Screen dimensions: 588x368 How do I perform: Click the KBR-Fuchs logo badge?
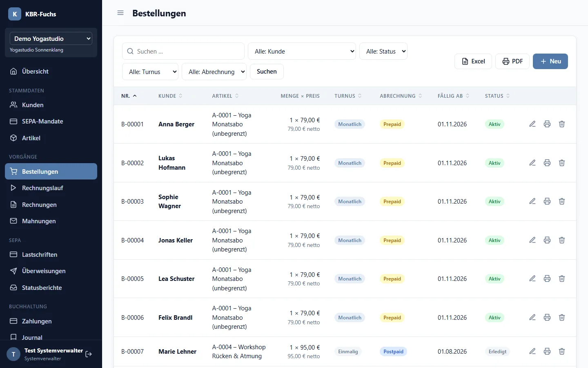coord(15,14)
